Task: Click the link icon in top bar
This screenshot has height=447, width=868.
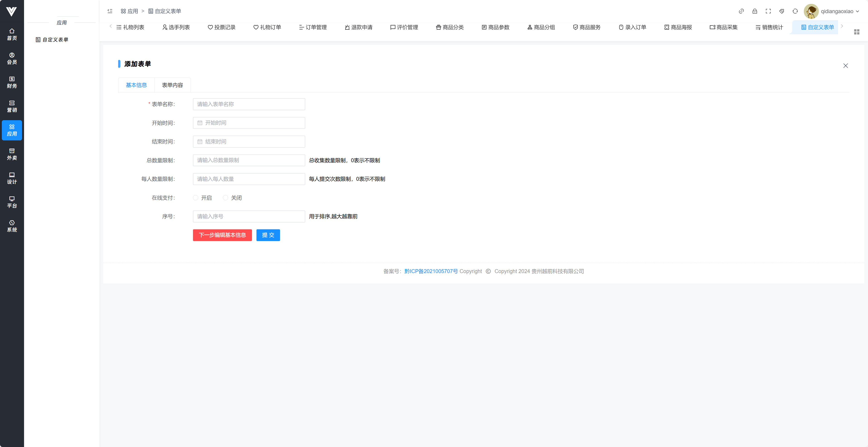Action: tap(741, 11)
